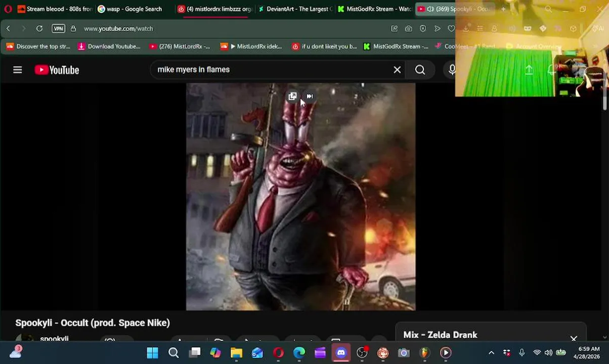Open the ad blocker shield icon
The height and width of the screenshot is (364, 609).
(423, 29)
